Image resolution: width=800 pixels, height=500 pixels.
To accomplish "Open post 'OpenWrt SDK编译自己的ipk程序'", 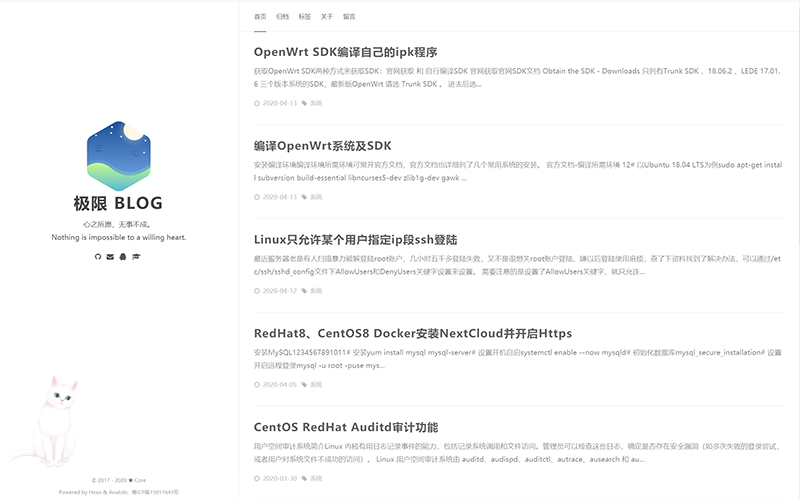I will pos(345,52).
